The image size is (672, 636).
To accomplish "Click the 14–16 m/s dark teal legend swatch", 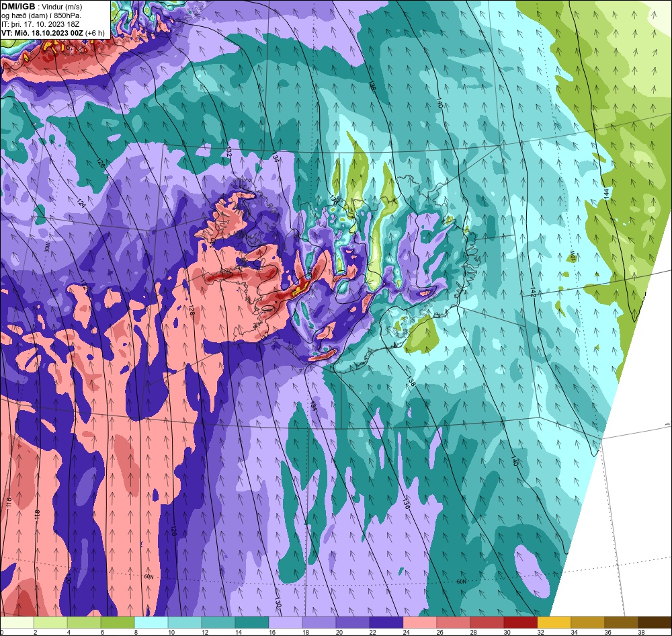I will click(x=252, y=623).
